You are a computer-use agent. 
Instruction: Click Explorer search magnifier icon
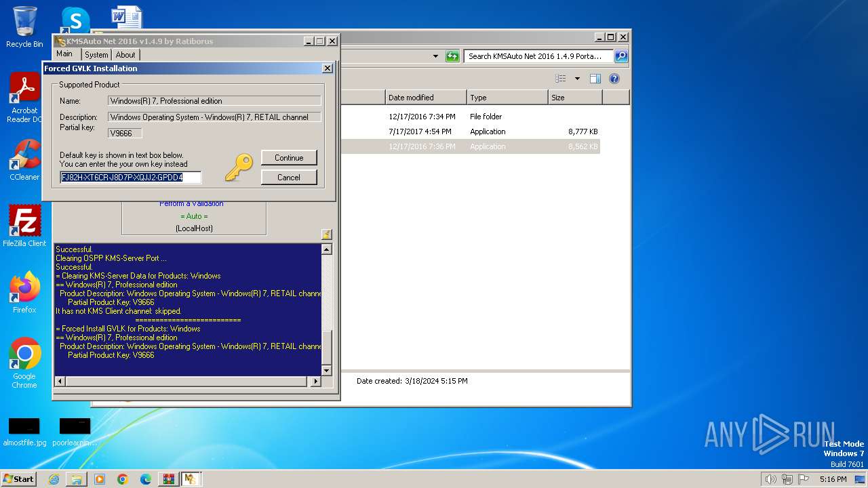(x=621, y=56)
